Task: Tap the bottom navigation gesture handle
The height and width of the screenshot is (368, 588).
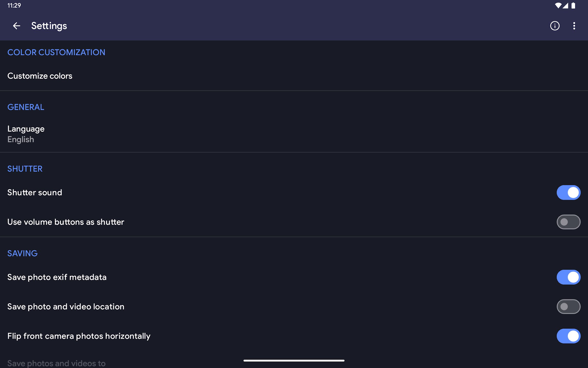Action: pyautogui.click(x=294, y=361)
